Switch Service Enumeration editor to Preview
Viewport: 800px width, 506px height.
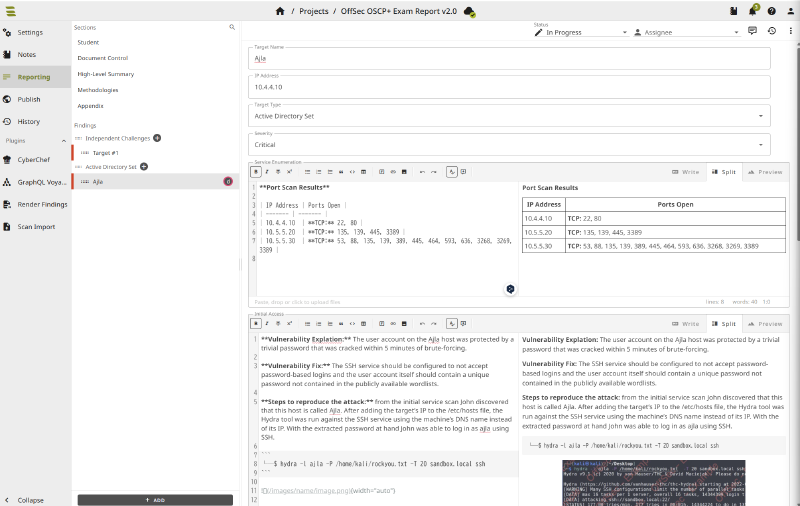(x=764, y=172)
